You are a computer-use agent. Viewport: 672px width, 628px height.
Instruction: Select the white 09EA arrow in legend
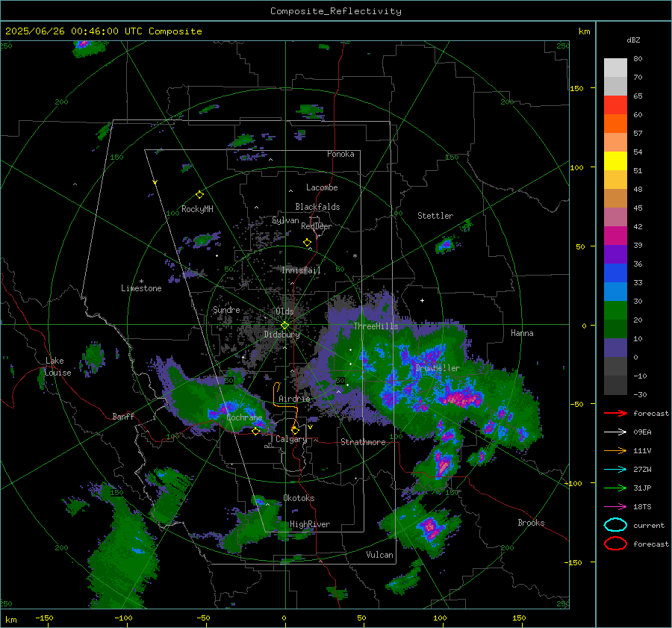[615, 432]
